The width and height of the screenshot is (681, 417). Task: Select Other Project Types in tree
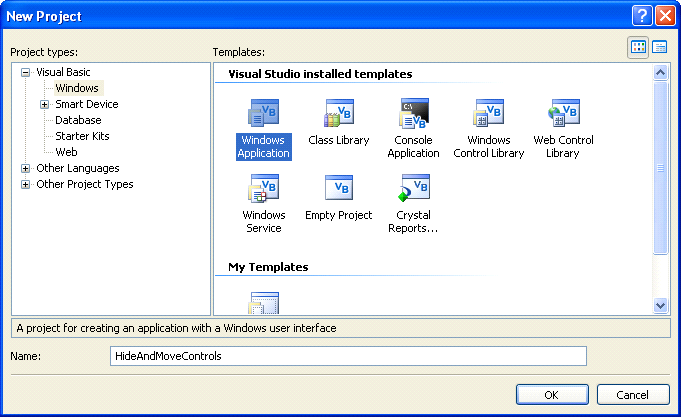(x=85, y=185)
